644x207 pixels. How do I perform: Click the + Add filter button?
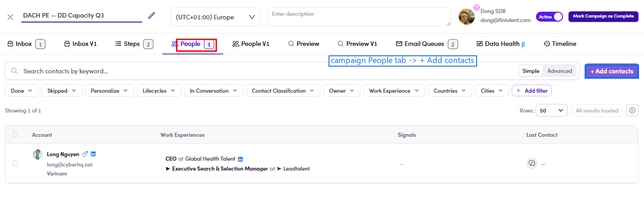531,90
